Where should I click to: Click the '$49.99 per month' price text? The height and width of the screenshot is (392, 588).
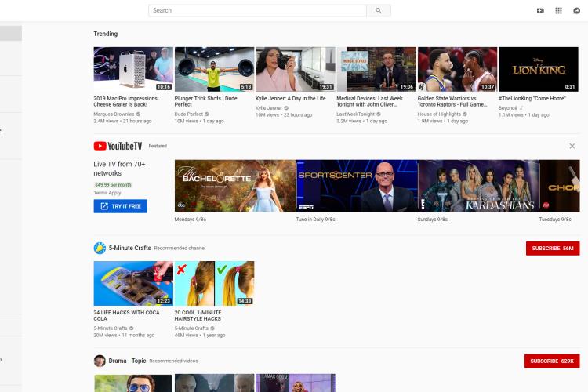113,185
